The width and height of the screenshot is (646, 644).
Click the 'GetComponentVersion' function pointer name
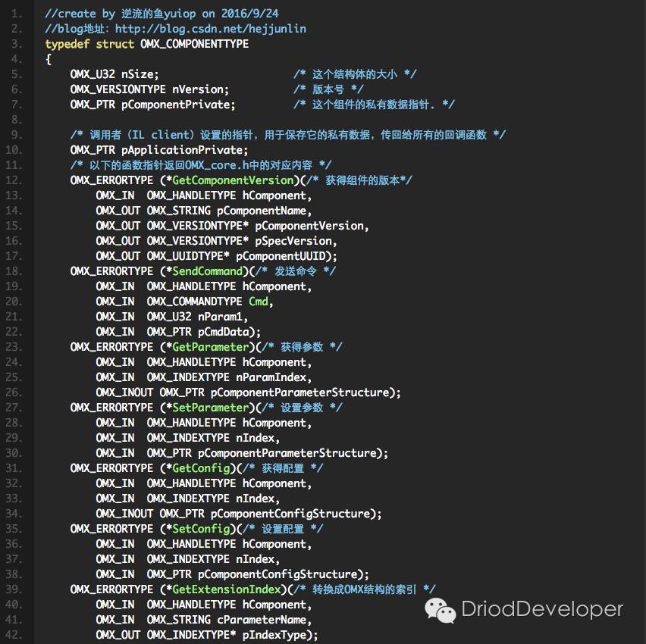[233, 180]
